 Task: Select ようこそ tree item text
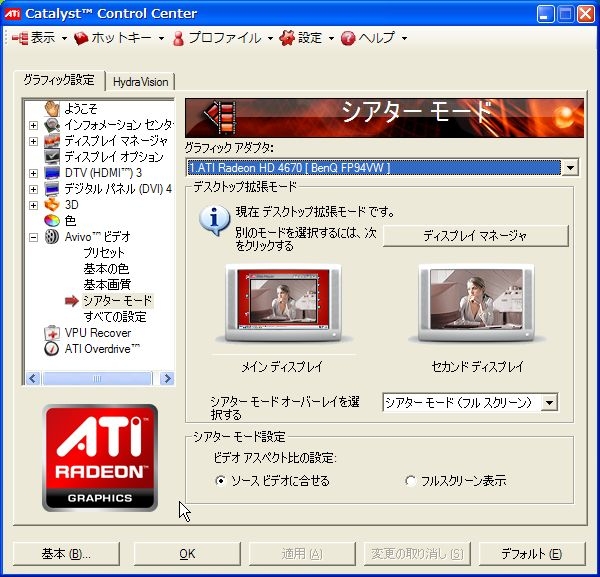click(x=81, y=109)
